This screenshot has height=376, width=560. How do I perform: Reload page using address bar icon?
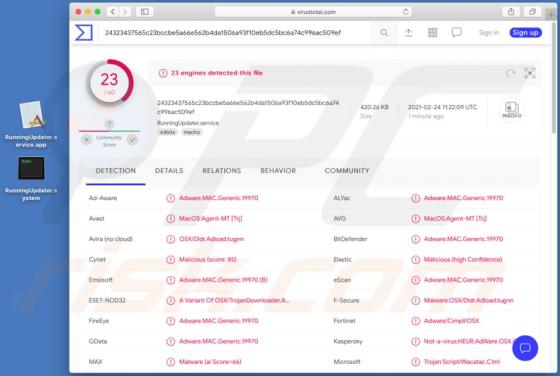click(x=406, y=12)
